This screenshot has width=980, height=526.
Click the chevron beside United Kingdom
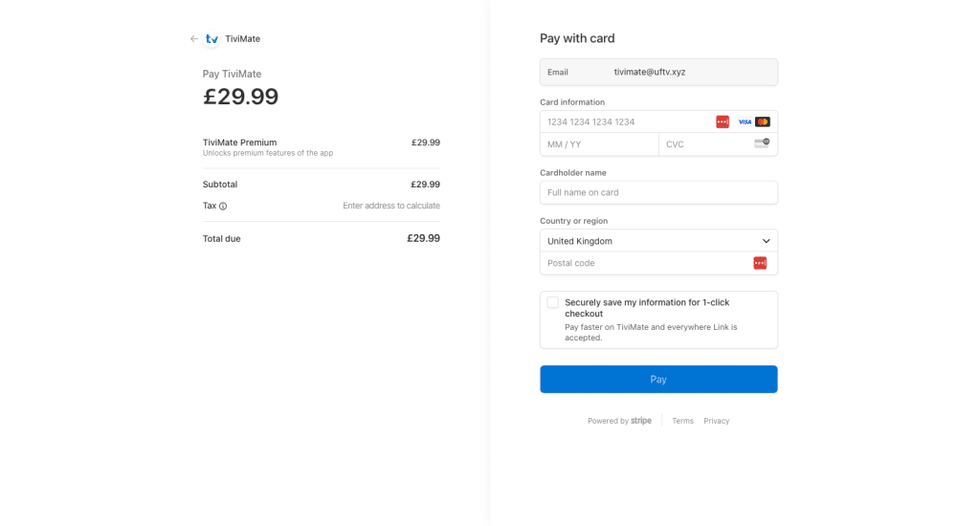[x=767, y=241]
